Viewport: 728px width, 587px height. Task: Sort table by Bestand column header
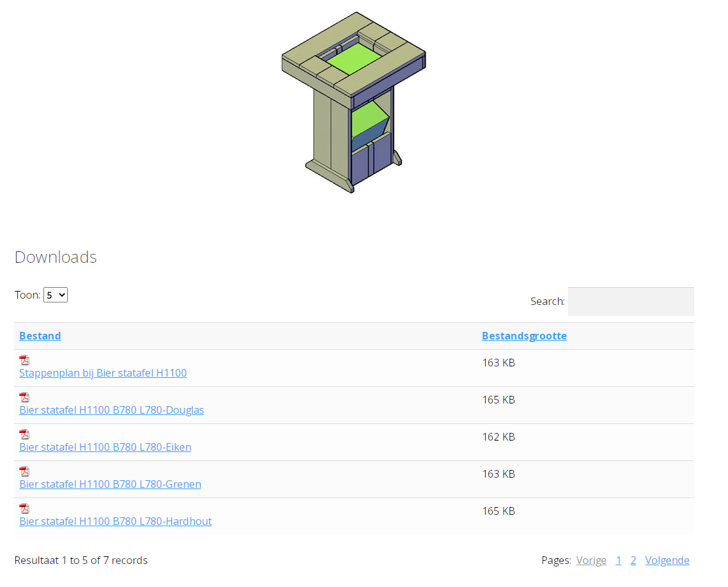click(x=40, y=336)
